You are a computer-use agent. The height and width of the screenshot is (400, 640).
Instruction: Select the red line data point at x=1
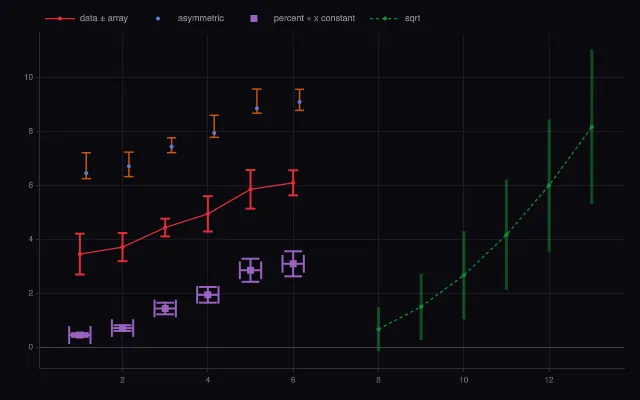click(x=80, y=254)
